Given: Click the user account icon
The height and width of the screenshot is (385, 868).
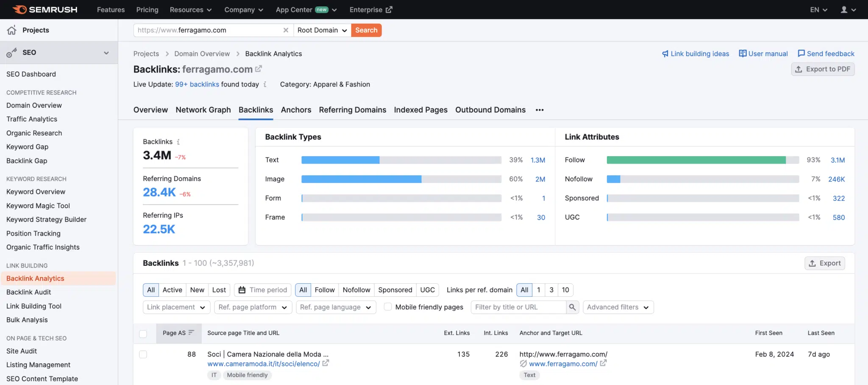Looking at the screenshot, I should coord(844,9).
